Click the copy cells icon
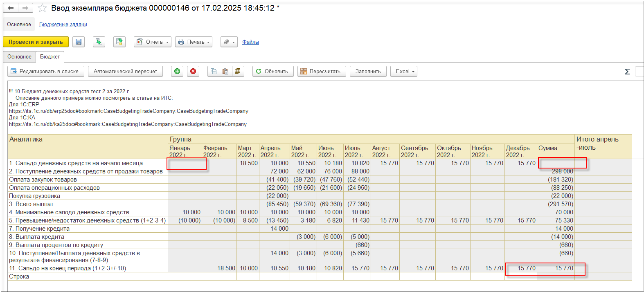The width and height of the screenshot is (644, 292). [x=213, y=71]
